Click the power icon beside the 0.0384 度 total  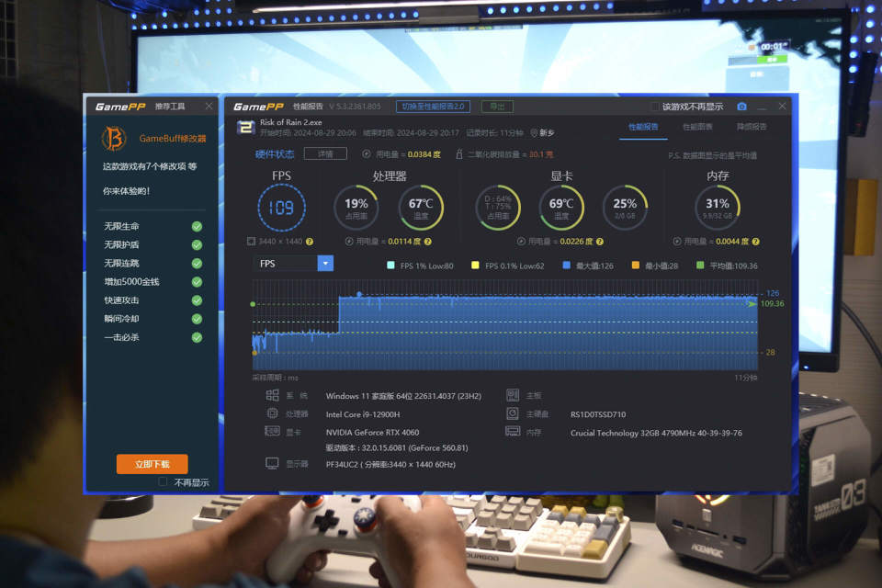[367, 154]
